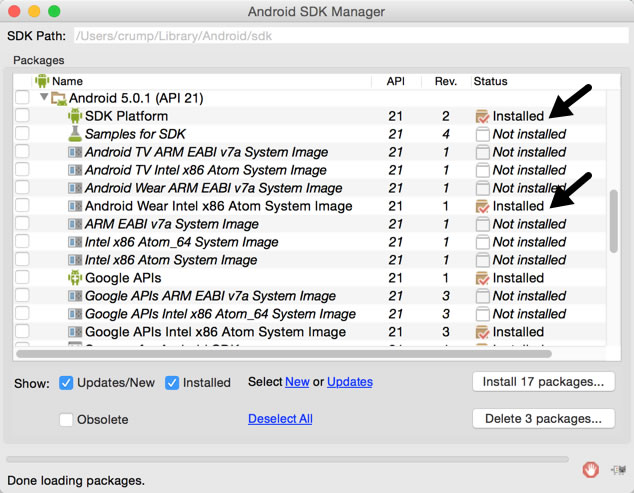Uncheck the Installed show filter
The width and height of the screenshot is (634, 493).
click(172, 383)
